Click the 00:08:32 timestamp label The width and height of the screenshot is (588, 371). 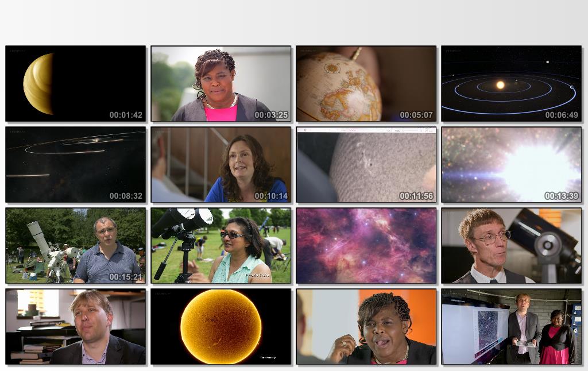tap(126, 196)
